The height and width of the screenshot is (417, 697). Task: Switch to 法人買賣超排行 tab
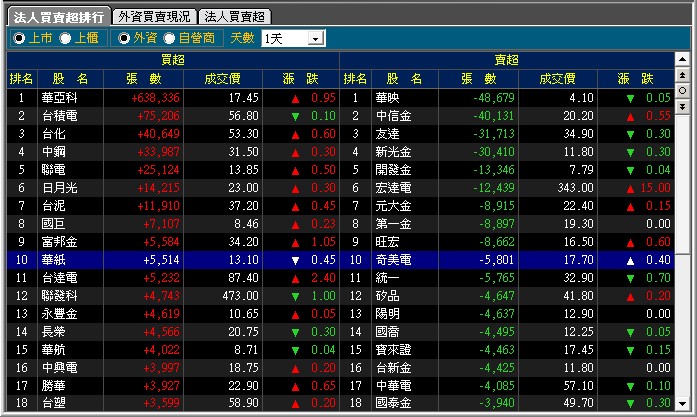pyautogui.click(x=59, y=17)
